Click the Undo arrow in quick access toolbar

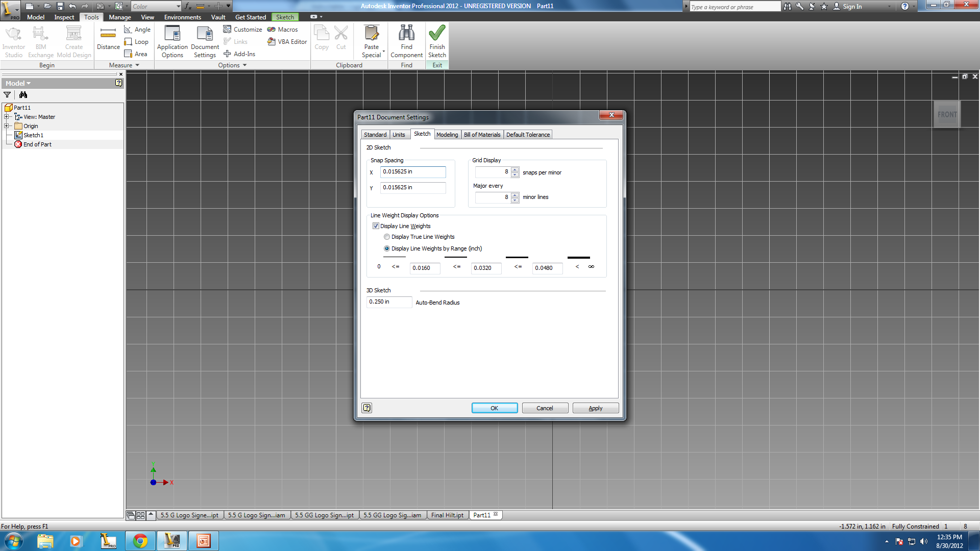72,6
